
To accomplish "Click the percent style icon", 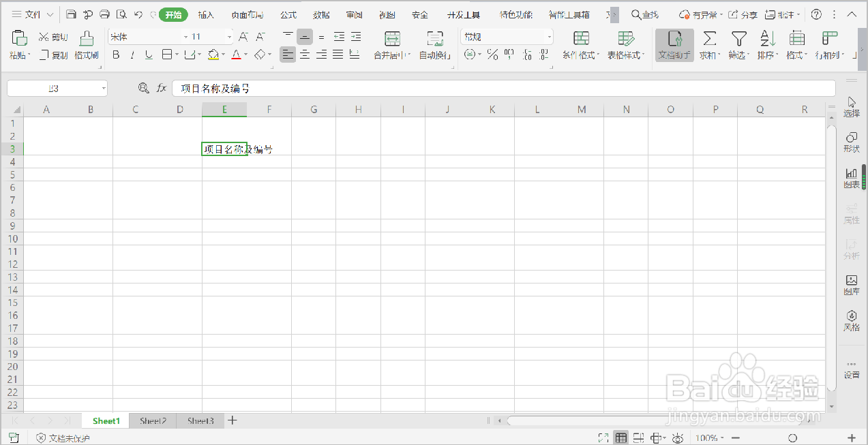I will tap(492, 55).
